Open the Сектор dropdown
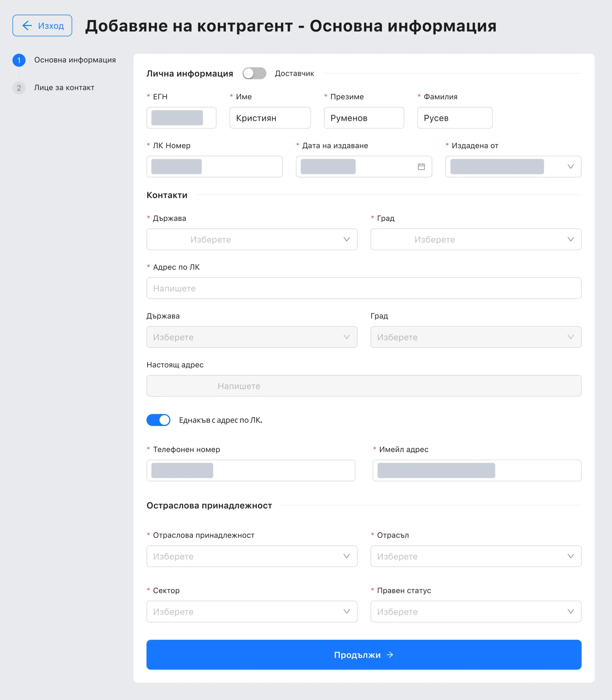The image size is (612, 700). pos(252,612)
